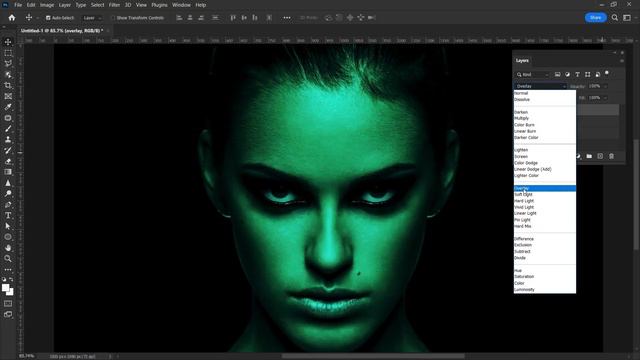Select the Move tool in toolbox

(8, 42)
